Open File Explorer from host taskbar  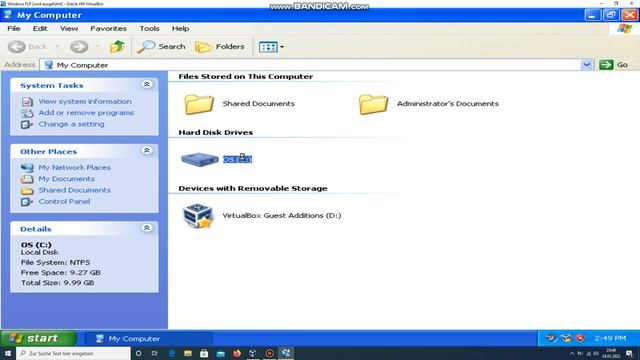pyautogui.click(x=188, y=353)
